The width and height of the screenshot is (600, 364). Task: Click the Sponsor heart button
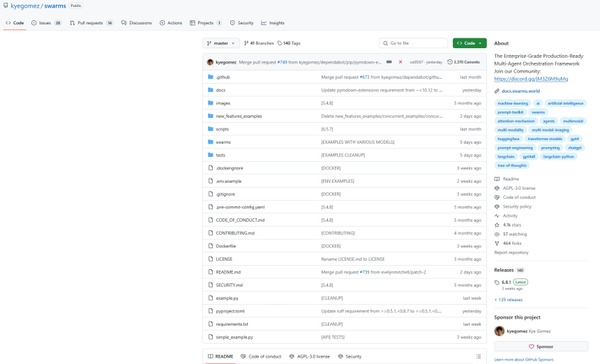point(541,347)
